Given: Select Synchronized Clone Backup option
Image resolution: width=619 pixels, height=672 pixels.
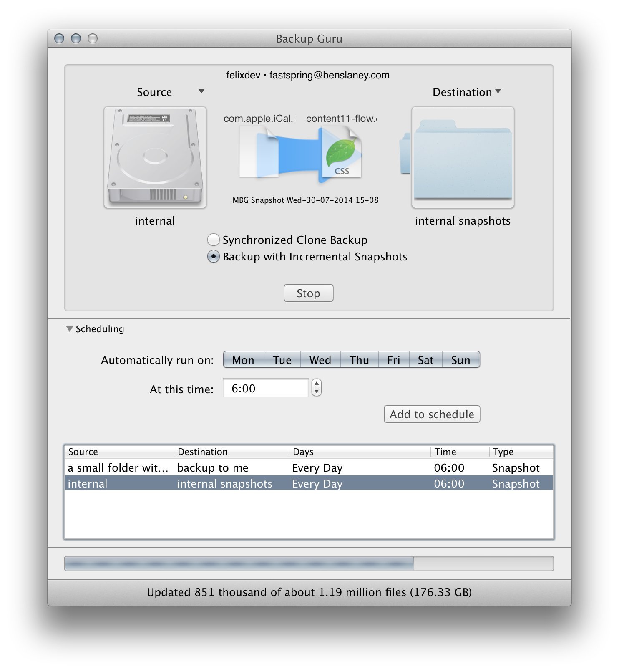Looking at the screenshot, I should click(214, 240).
